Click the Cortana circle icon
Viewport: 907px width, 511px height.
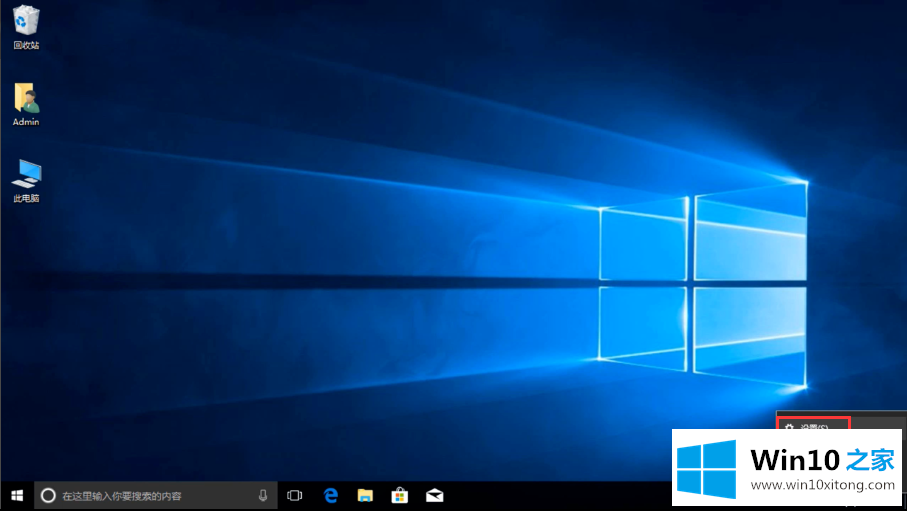(x=49, y=496)
